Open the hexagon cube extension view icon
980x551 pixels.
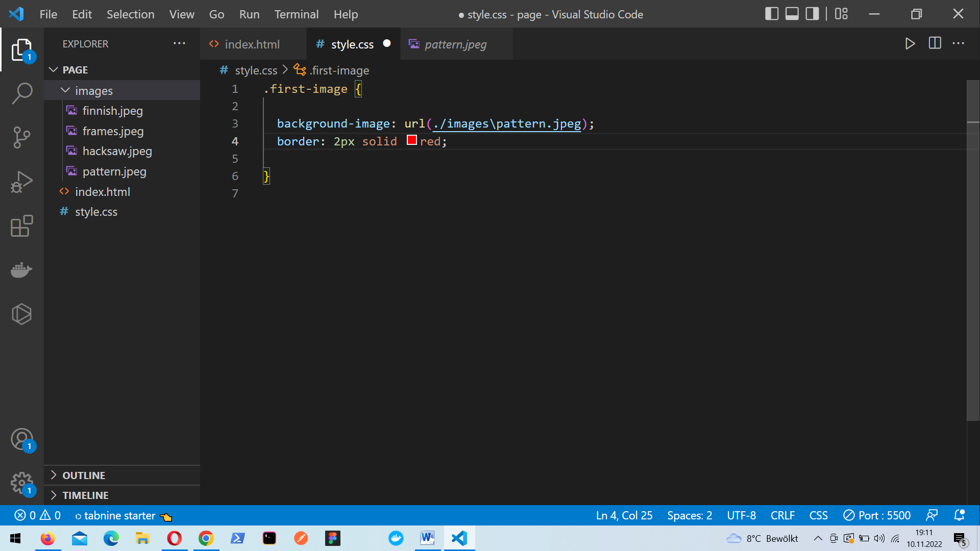(x=22, y=314)
